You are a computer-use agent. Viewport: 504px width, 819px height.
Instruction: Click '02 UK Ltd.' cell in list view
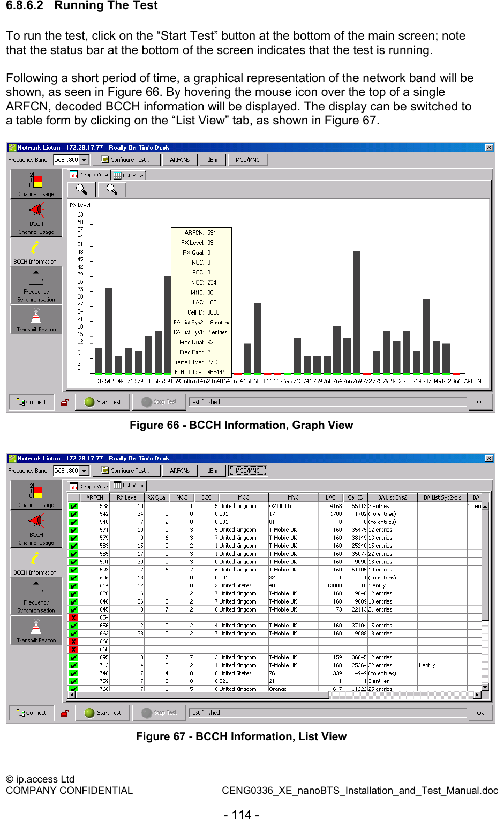coord(293,506)
